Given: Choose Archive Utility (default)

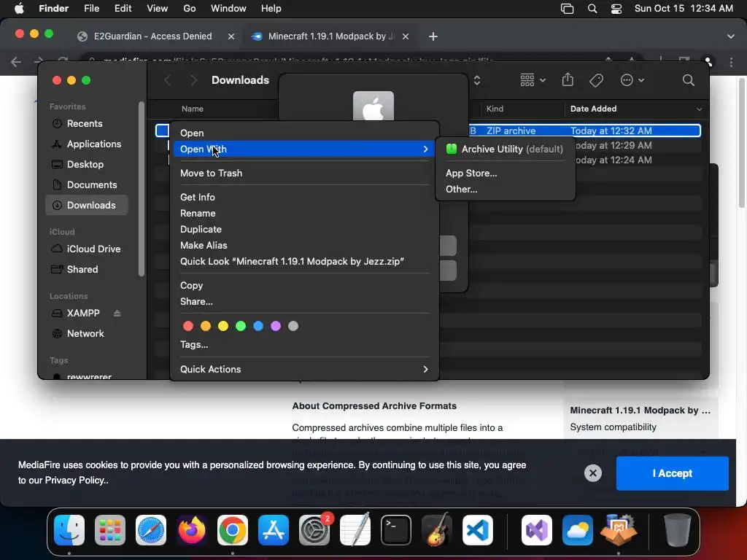Looking at the screenshot, I should [505, 149].
